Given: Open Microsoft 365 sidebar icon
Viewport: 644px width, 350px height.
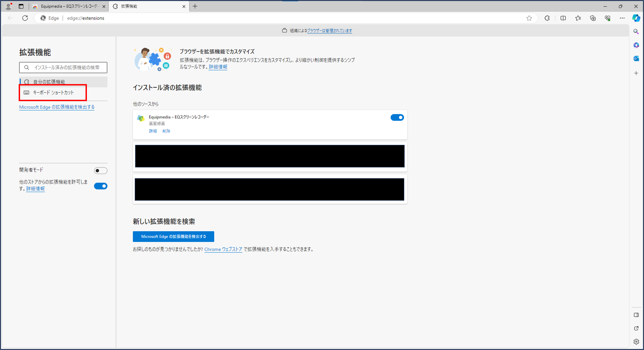Looking at the screenshot, I should [x=636, y=45].
